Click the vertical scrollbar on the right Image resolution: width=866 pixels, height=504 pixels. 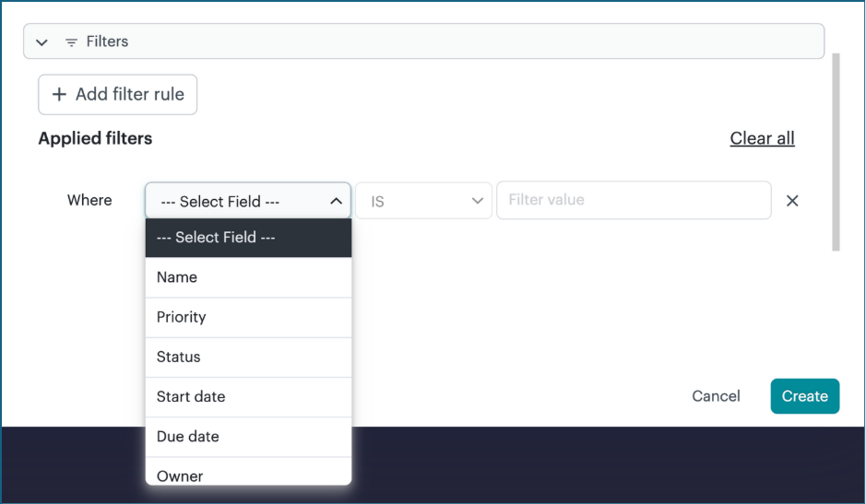[836, 152]
